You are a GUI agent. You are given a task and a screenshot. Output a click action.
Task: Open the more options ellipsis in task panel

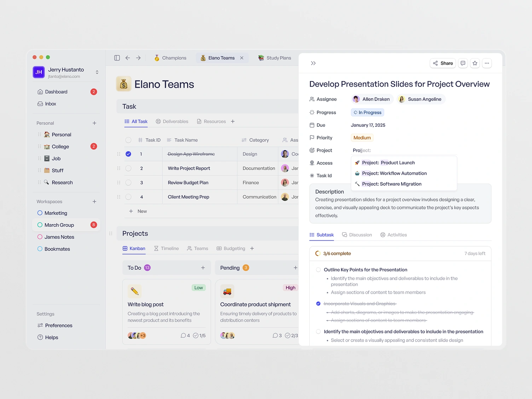click(487, 63)
